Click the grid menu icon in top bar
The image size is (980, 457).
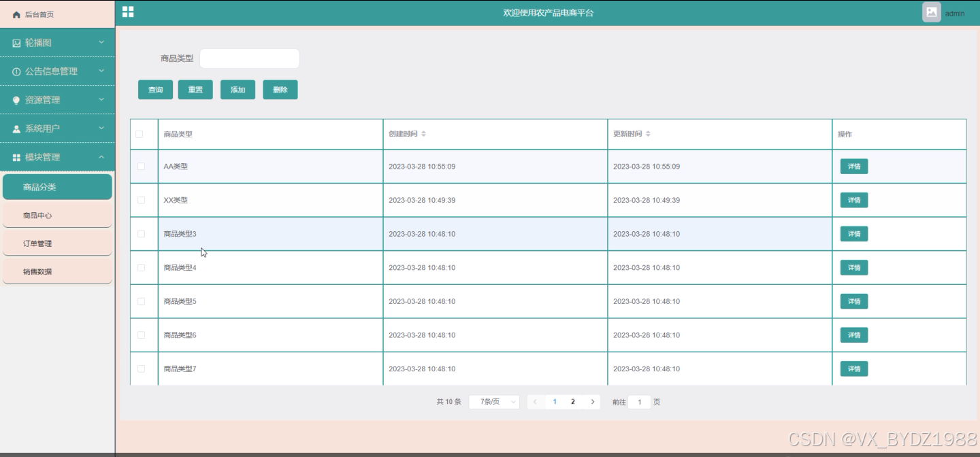pos(128,12)
